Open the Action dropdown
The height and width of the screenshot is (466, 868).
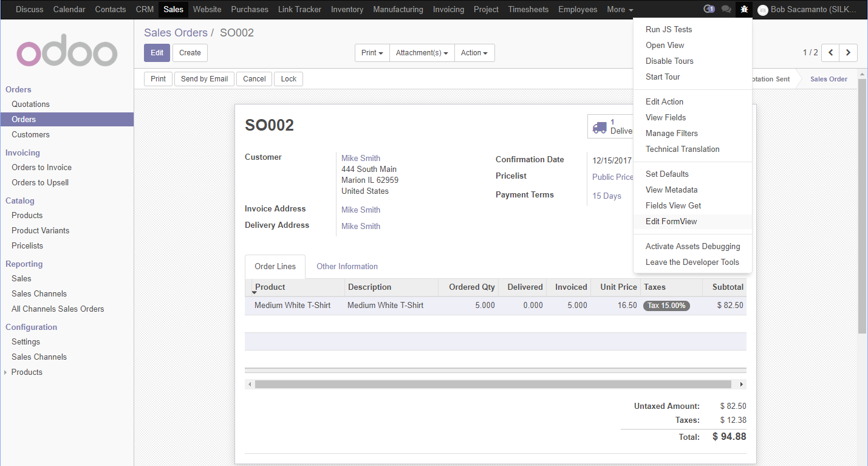point(474,53)
